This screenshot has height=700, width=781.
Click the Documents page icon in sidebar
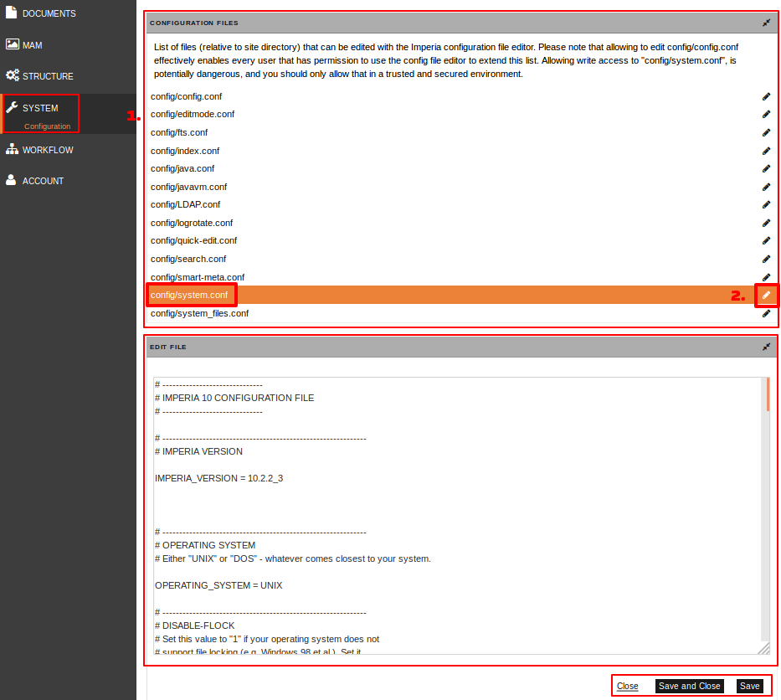pyautogui.click(x=12, y=13)
